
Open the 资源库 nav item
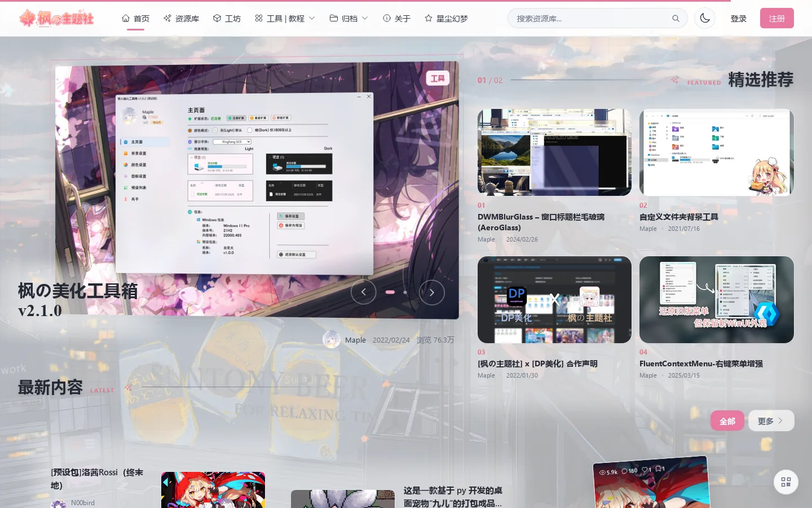(x=181, y=19)
